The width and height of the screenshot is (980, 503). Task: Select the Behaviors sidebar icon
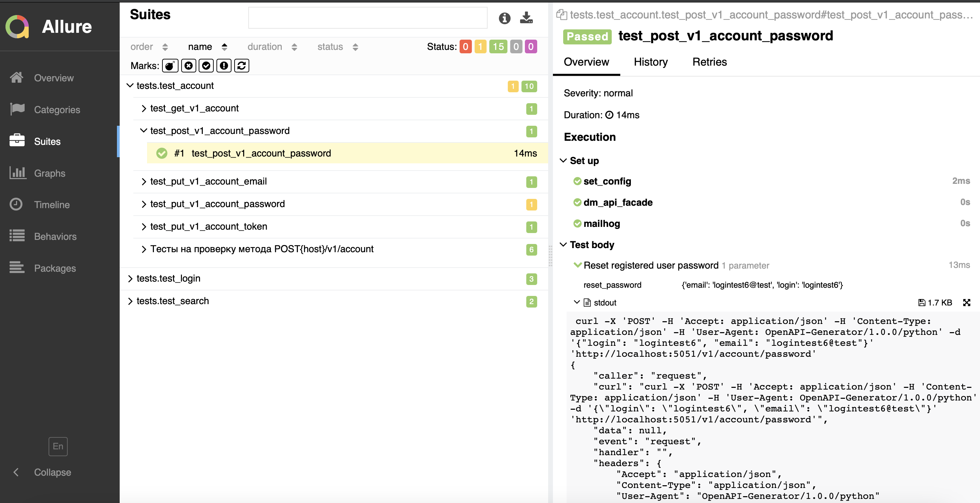coord(17,236)
